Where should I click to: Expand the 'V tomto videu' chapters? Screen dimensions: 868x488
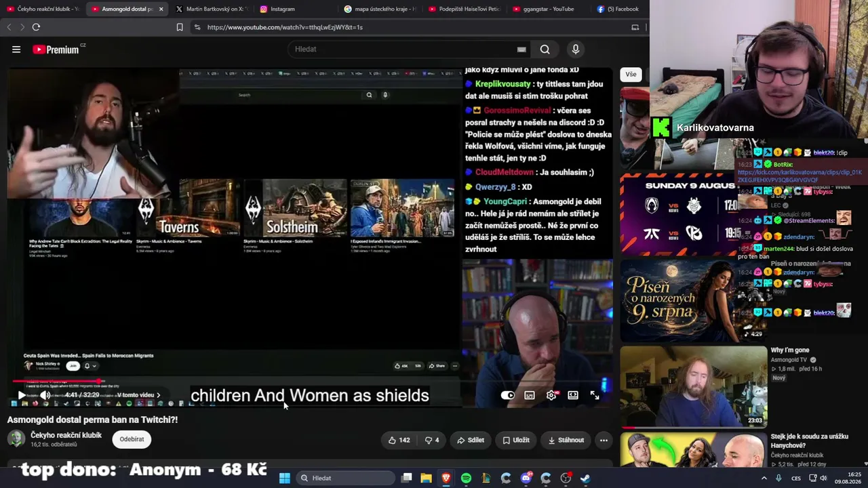click(x=139, y=395)
